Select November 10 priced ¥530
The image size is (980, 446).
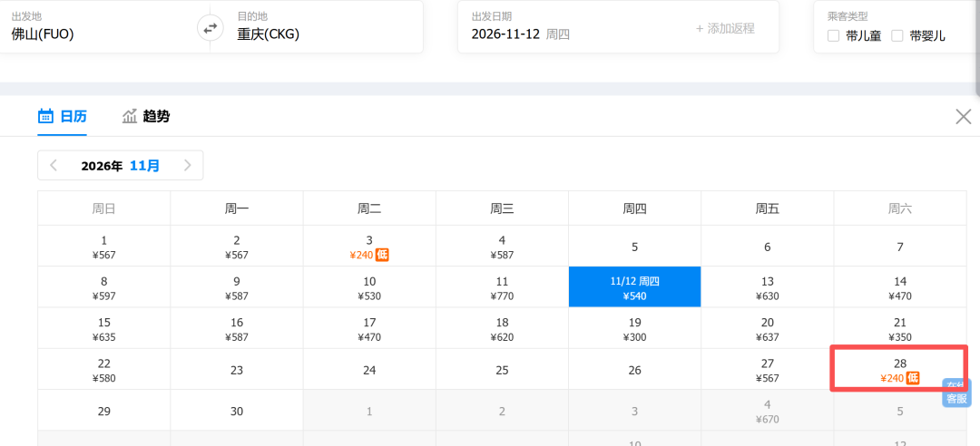(369, 287)
